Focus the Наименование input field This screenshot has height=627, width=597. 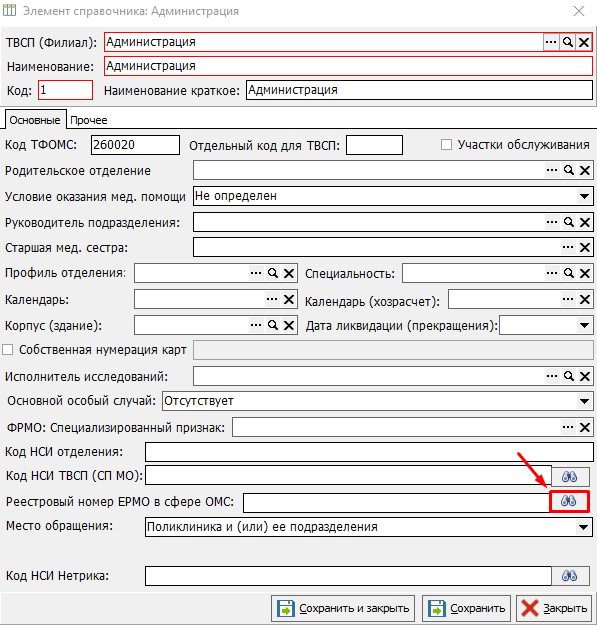348,66
